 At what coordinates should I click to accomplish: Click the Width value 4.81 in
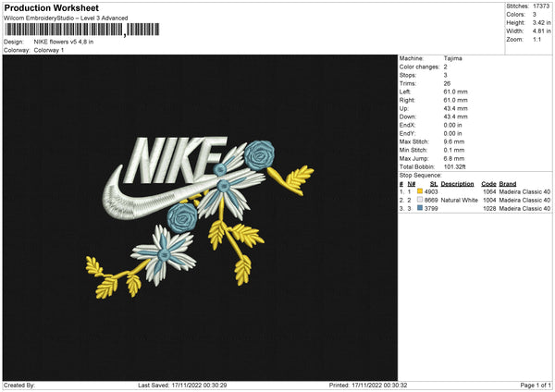coord(541,31)
